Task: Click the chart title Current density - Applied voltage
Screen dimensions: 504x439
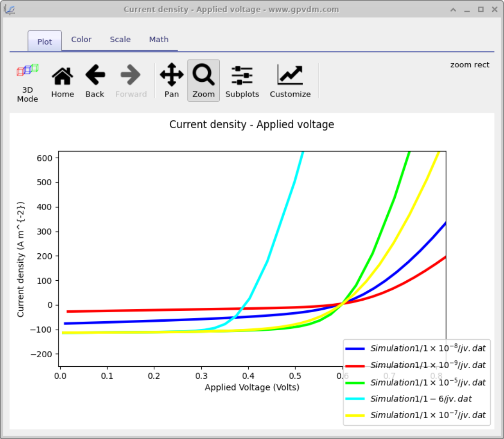Action: (x=252, y=124)
